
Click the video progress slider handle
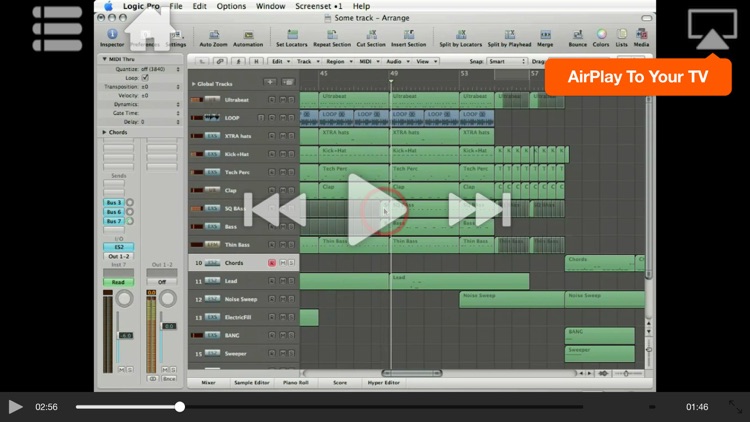point(179,407)
